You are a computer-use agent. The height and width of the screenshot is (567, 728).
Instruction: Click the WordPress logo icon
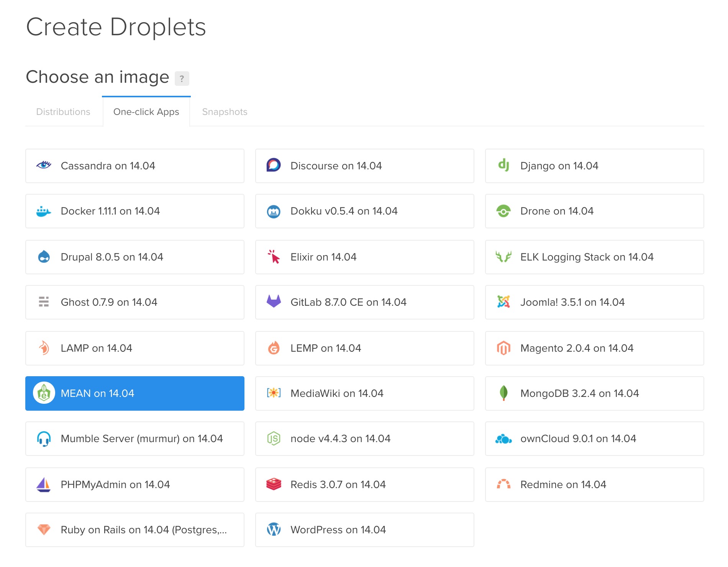tap(274, 529)
